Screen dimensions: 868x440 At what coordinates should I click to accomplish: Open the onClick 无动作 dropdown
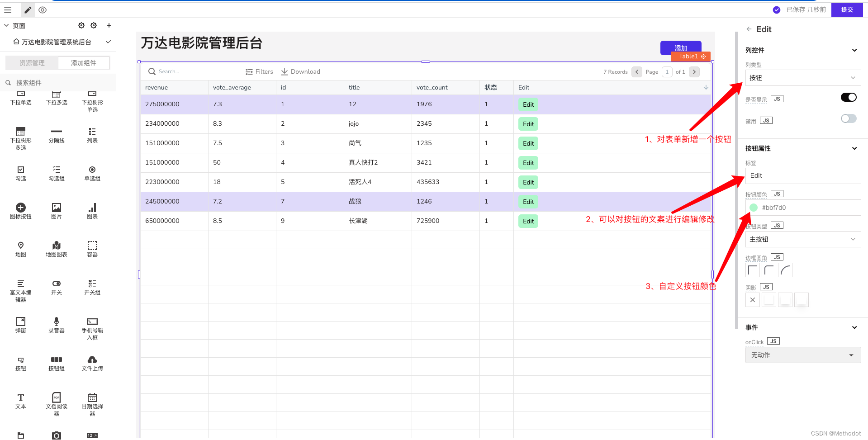[x=803, y=355]
